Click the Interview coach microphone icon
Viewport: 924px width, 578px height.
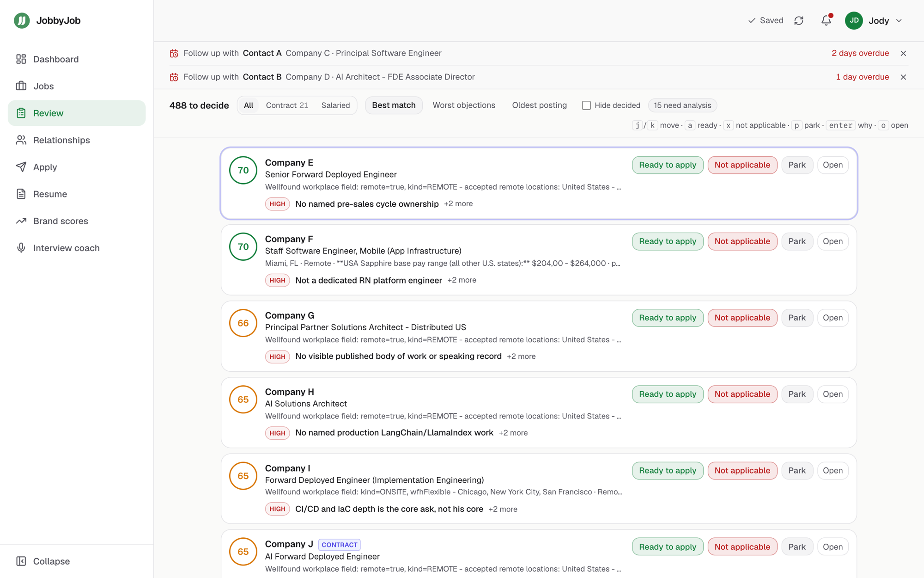pyautogui.click(x=21, y=248)
